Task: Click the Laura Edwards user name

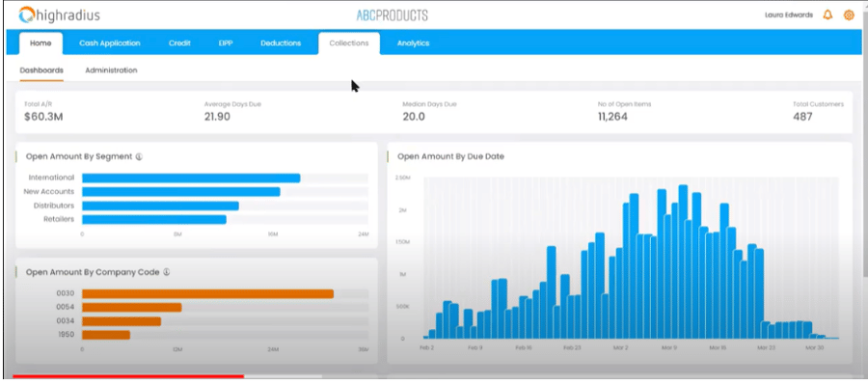Action: click(789, 15)
